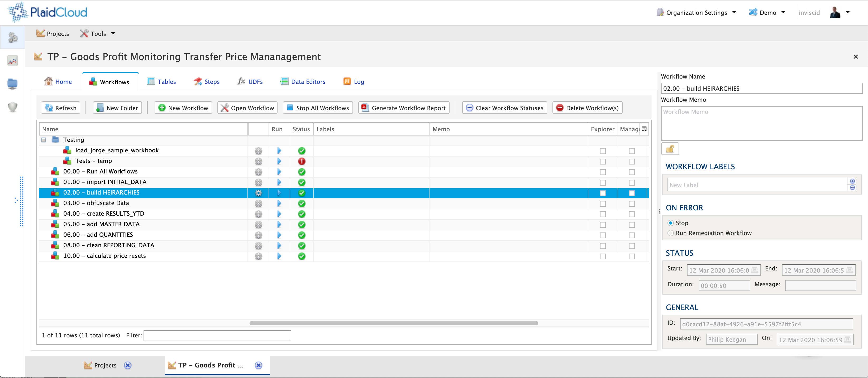This screenshot has width=868, height=378.
Task: Open the Organization Settings dropdown
Action: coord(697,12)
